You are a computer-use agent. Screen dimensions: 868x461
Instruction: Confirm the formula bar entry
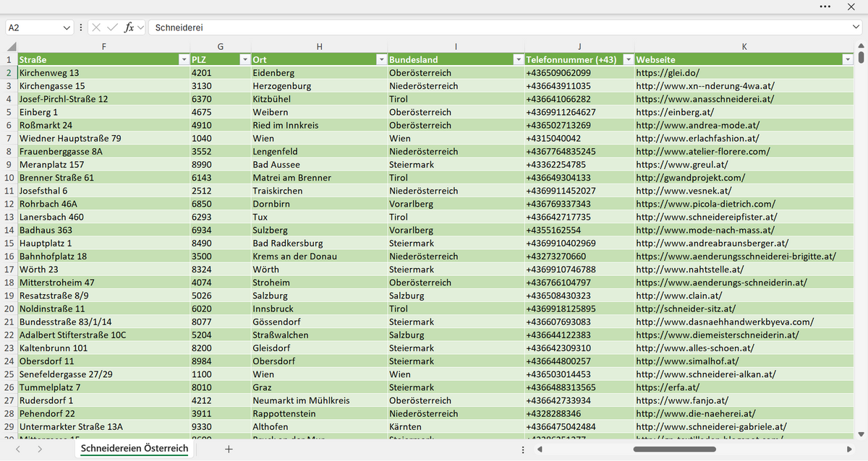click(112, 27)
